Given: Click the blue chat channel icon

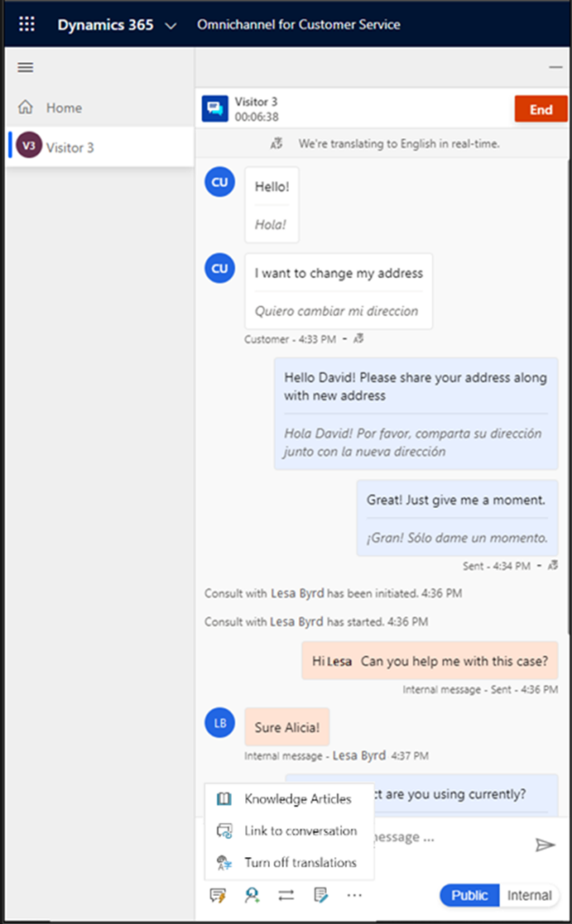Looking at the screenshot, I should (215, 108).
